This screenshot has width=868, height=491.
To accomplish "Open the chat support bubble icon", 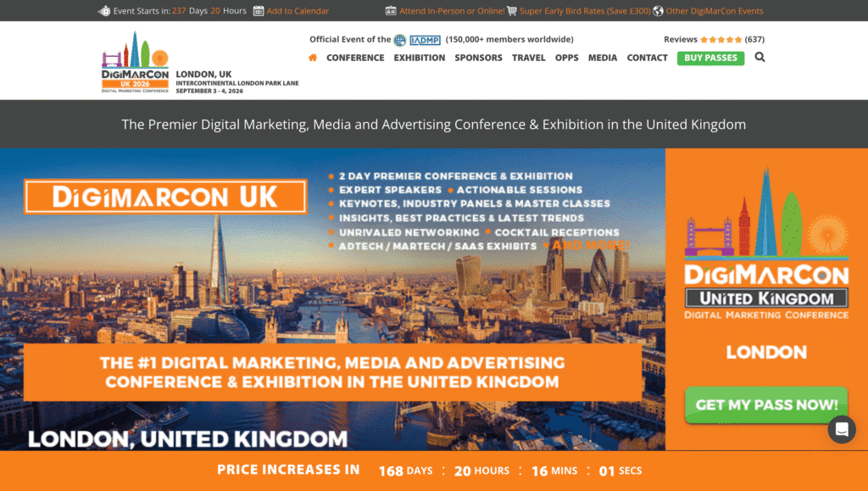I will tap(842, 430).
